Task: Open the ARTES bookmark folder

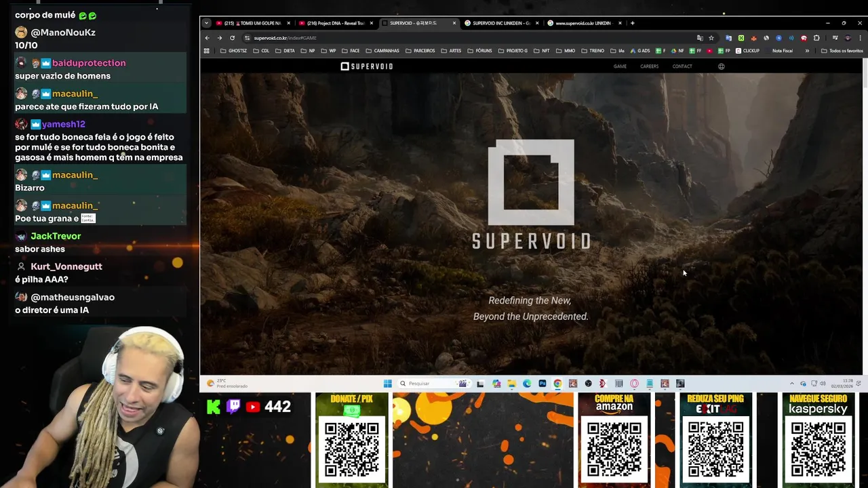Action: pyautogui.click(x=451, y=51)
